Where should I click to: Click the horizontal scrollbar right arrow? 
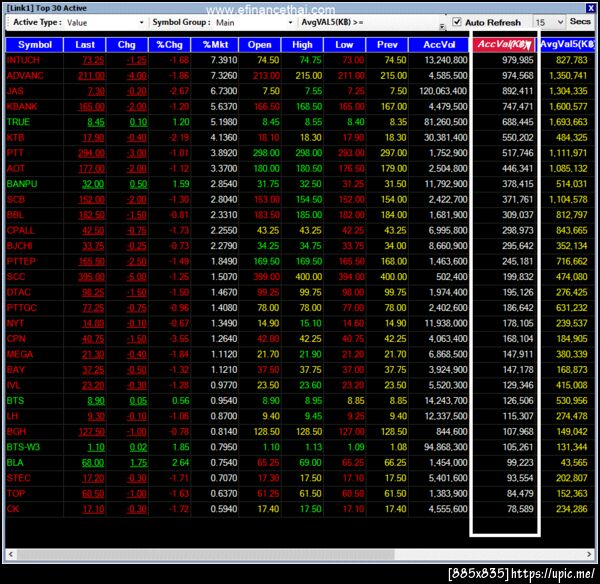[x=589, y=554]
